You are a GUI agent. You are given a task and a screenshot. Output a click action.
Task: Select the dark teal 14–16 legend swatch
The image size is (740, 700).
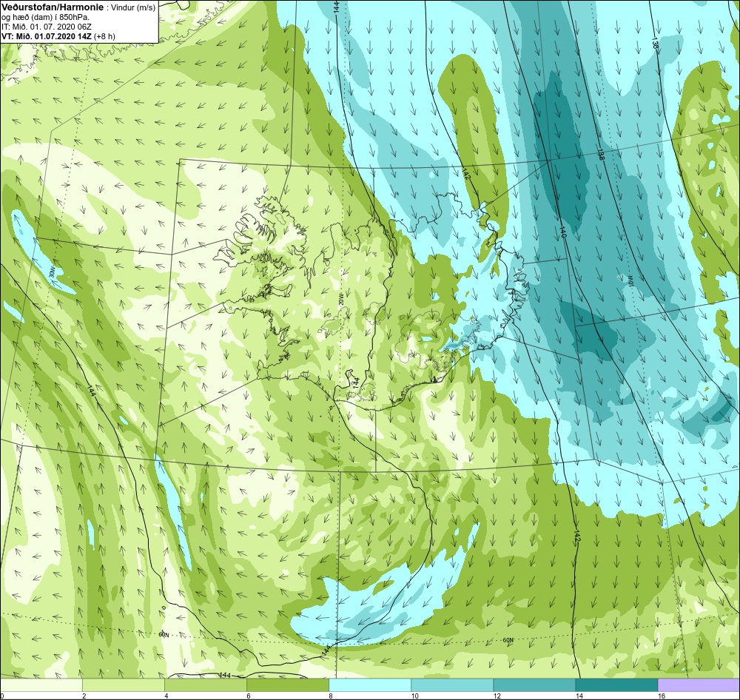pos(616,685)
